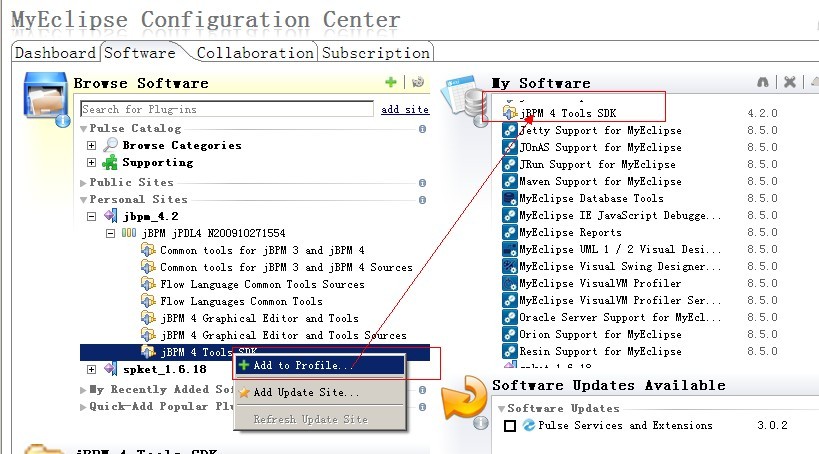Select MyEclipse Reports entry
This screenshot has height=454, width=819.
570,232
